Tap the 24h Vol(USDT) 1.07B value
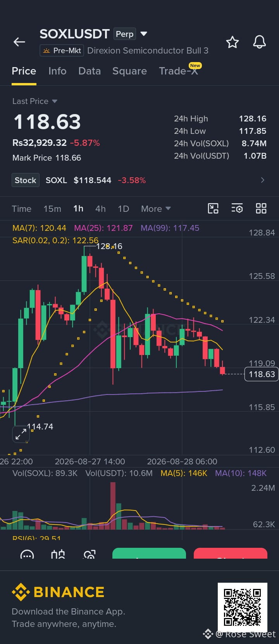The image size is (279, 644). point(255,156)
